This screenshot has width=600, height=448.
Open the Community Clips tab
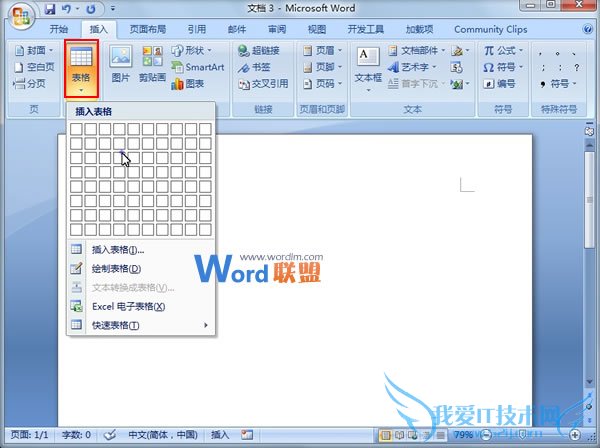[x=491, y=29]
